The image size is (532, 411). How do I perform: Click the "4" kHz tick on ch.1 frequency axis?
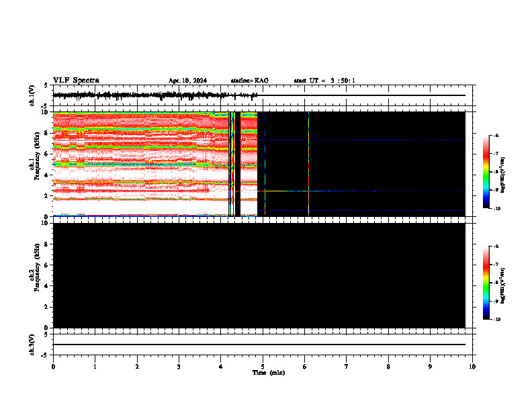(x=47, y=175)
